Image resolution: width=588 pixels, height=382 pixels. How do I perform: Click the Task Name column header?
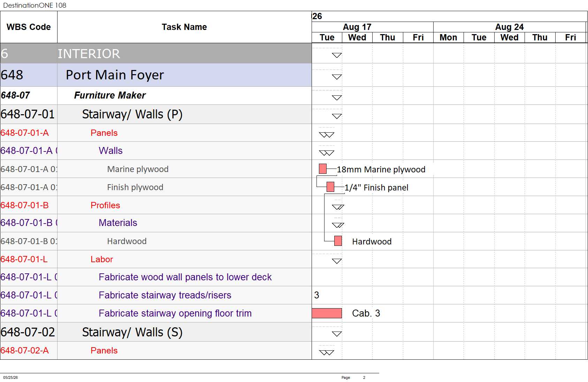pos(184,27)
